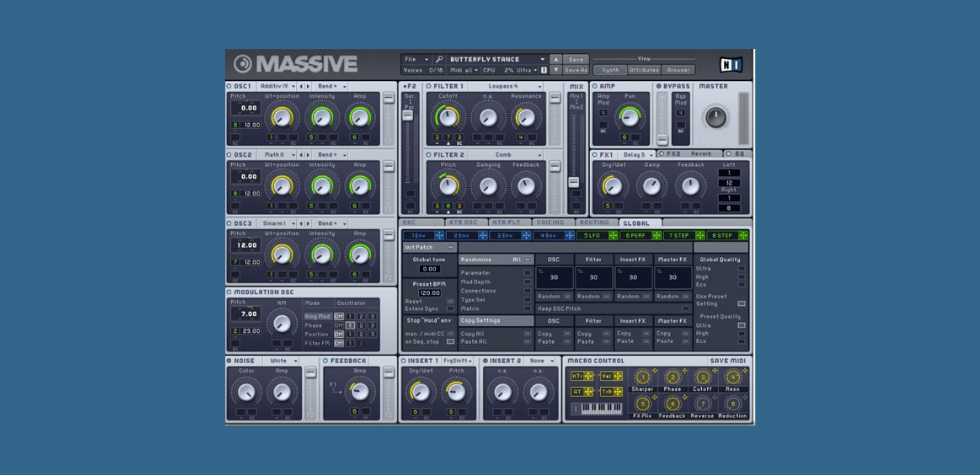This screenshot has height=475, width=980.
Task: Click the OSC2 next wavetable arrow
Action: (x=308, y=154)
